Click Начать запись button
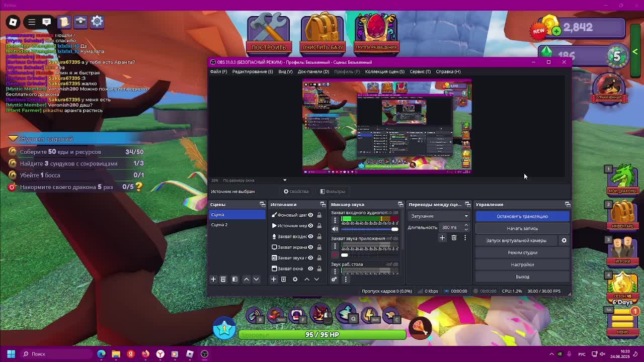This screenshot has height=362, width=644. pyautogui.click(x=522, y=228)
